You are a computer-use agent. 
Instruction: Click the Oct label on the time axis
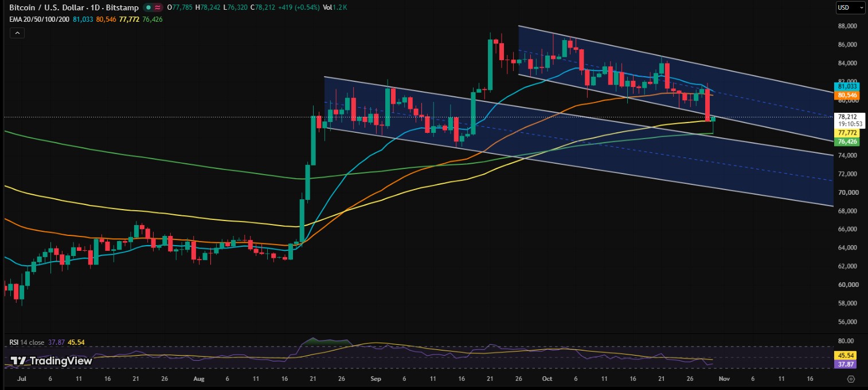click(546, 379)
